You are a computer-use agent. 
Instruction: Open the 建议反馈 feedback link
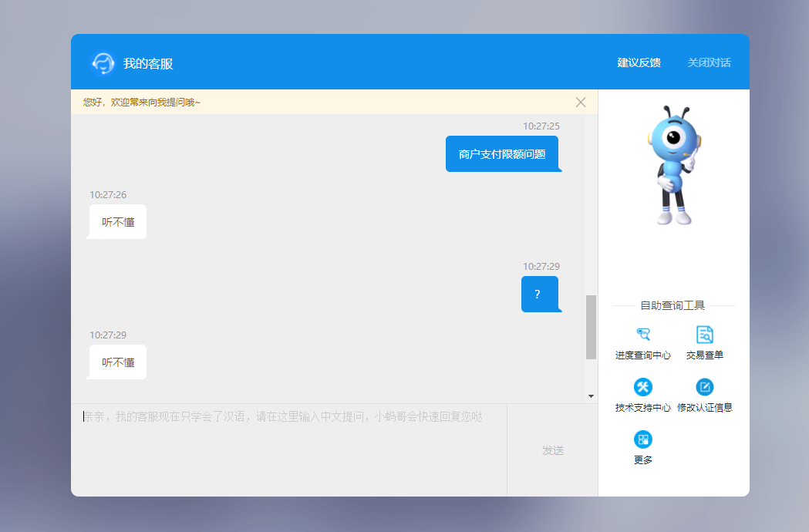[x=639, y=62]
